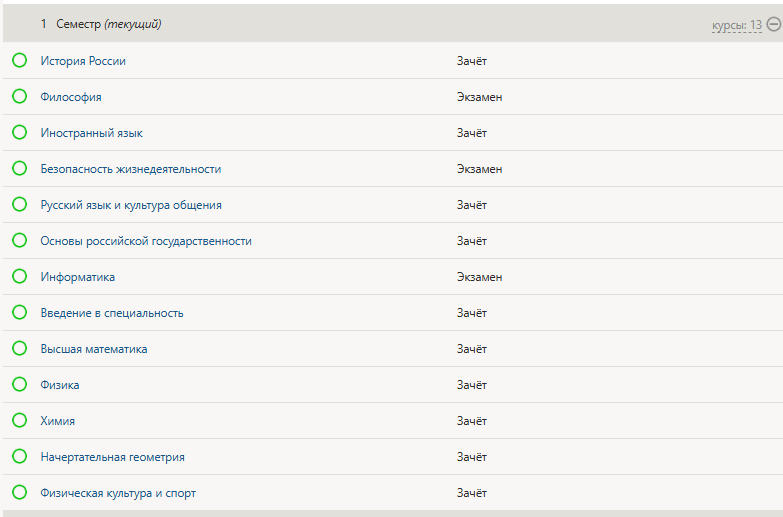783x517 pixels.
Task: Click the green circle beside Информатика
Action: pos(19,277)
